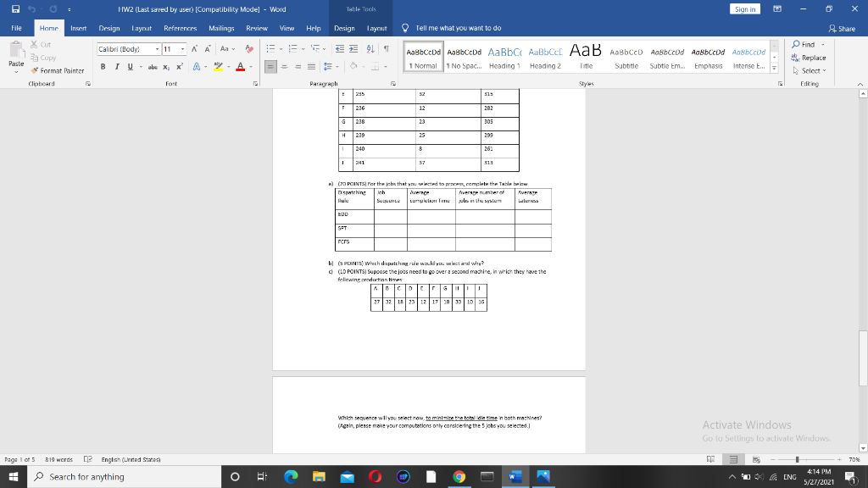
Task: Sort the selection with the A-Z icon
Action: click(x=370, y=48)
